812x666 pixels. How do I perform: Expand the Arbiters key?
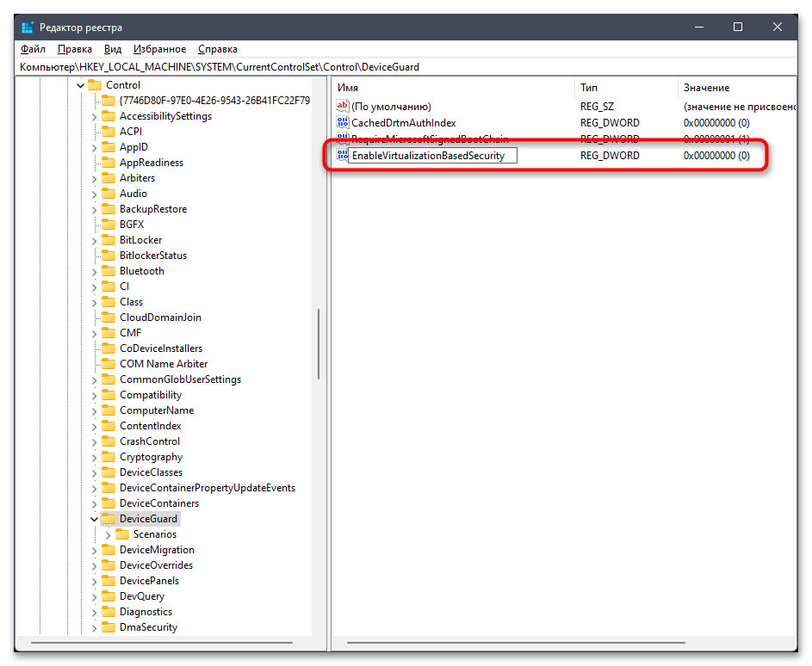(94, 178)
